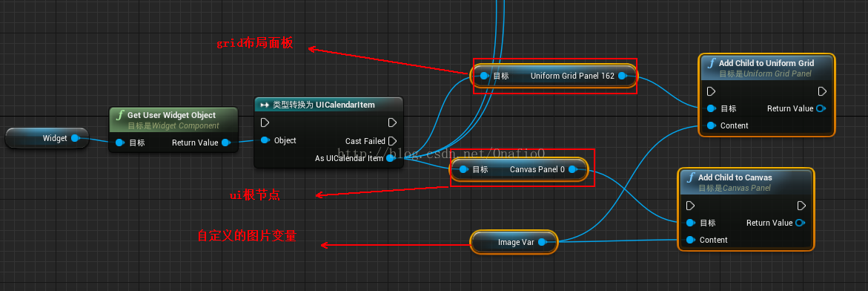Click Content pin on Add Child to Uniform Grid
Image resolution: width=868 pixels, height=291 pixels.
[x=712, y=125]
